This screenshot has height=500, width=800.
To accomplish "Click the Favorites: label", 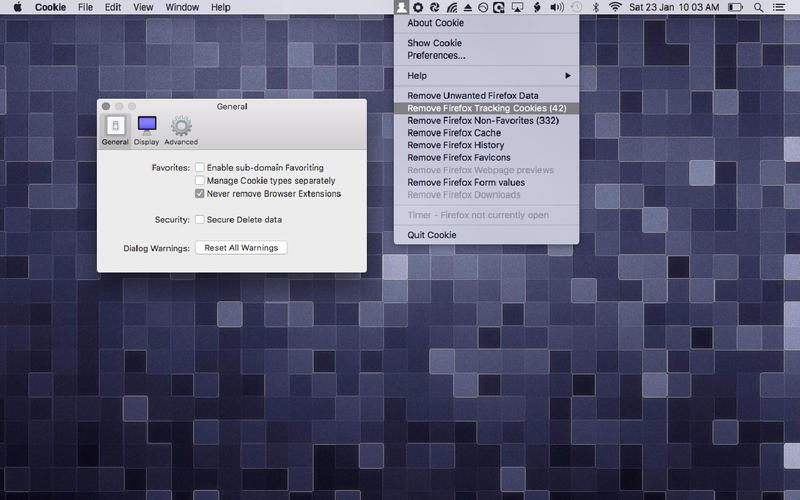I will click(x=170, y=167).
